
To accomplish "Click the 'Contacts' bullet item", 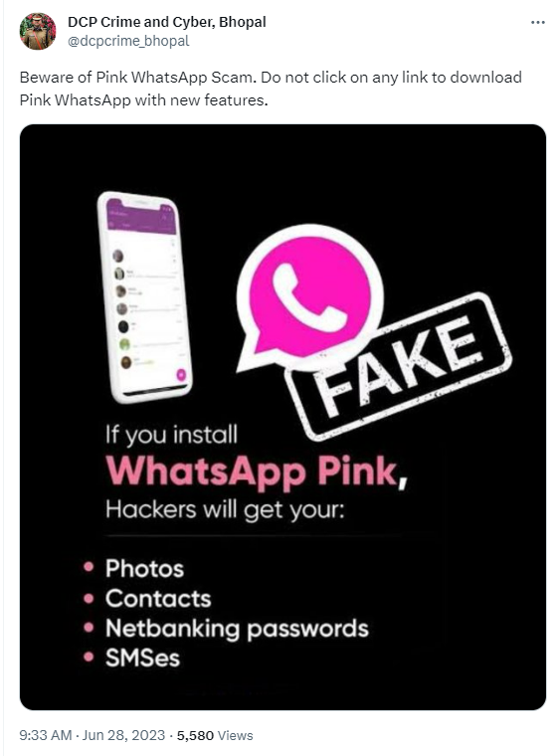I will point(158,599).
